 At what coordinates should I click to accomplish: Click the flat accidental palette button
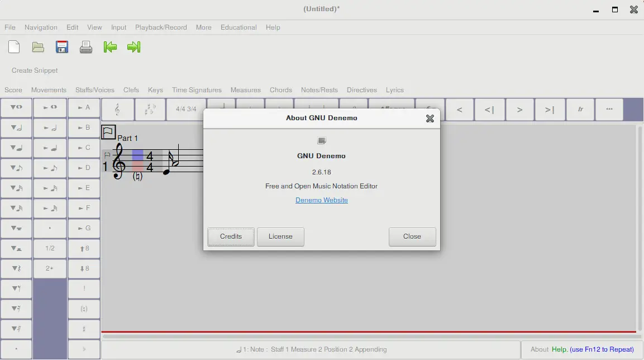point(84,349)
